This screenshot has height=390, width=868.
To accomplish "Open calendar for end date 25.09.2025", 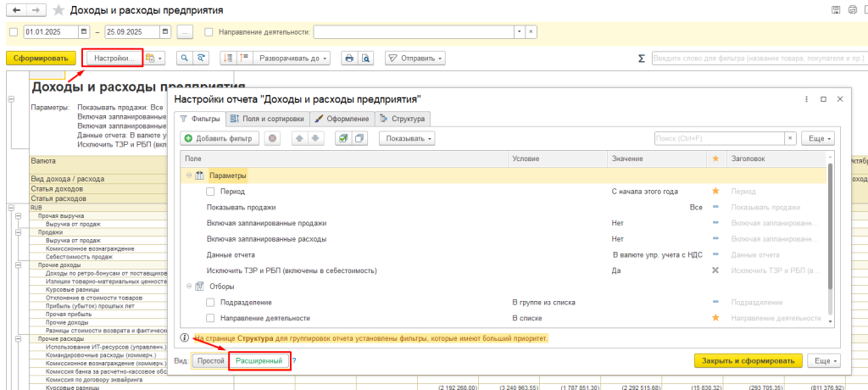I will tap(165, 31).
